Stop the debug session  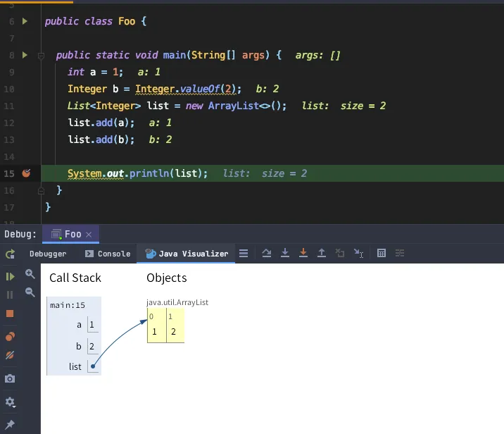pyautogui.click(x=10, y=314)
